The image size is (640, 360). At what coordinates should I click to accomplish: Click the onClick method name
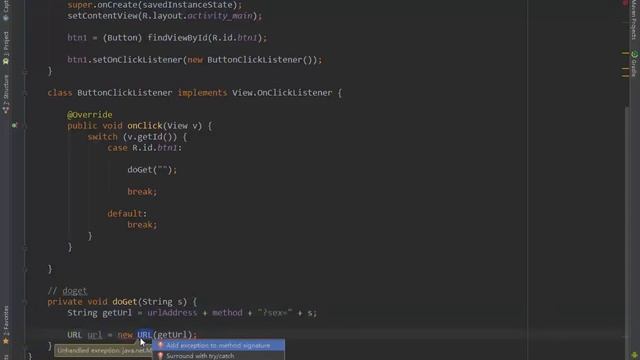point(145,126)
